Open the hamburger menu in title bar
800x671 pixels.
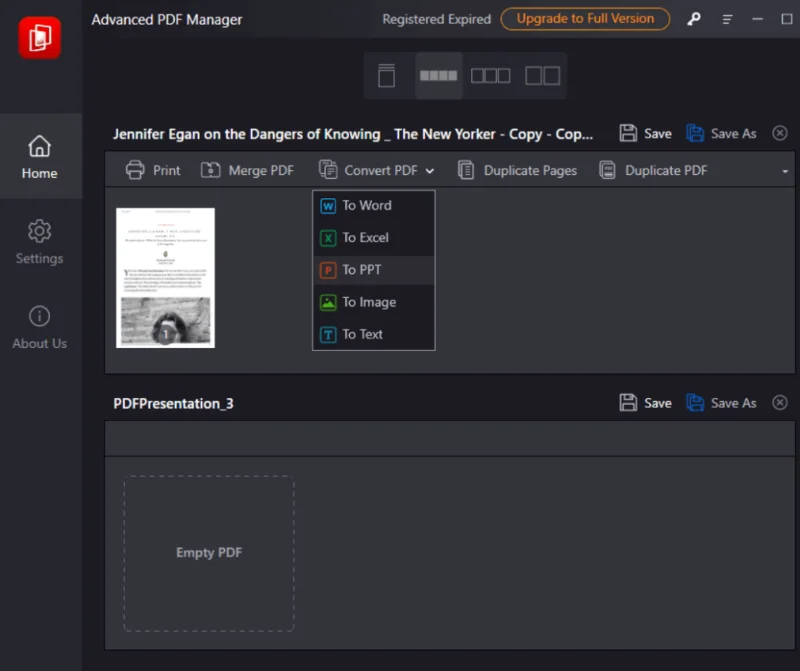728,19
